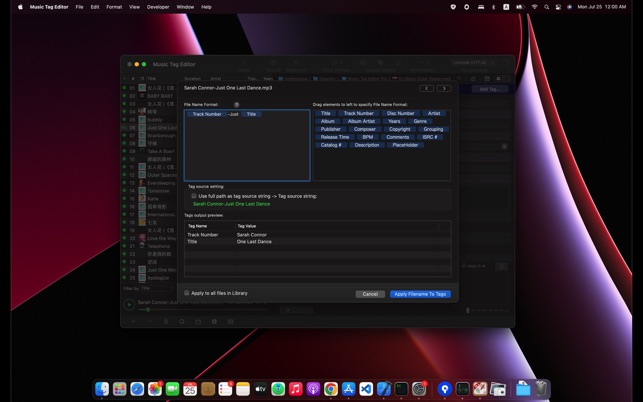This screenshot has width=643, height=402.
Task: Open the Music Tag Editor app menu
Action: point(49,7)
